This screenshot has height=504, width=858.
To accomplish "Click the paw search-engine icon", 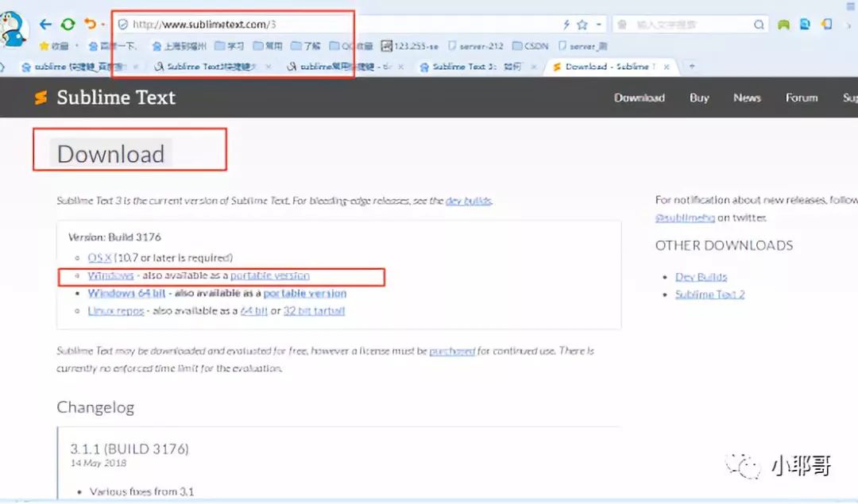I will click(621, 24).
